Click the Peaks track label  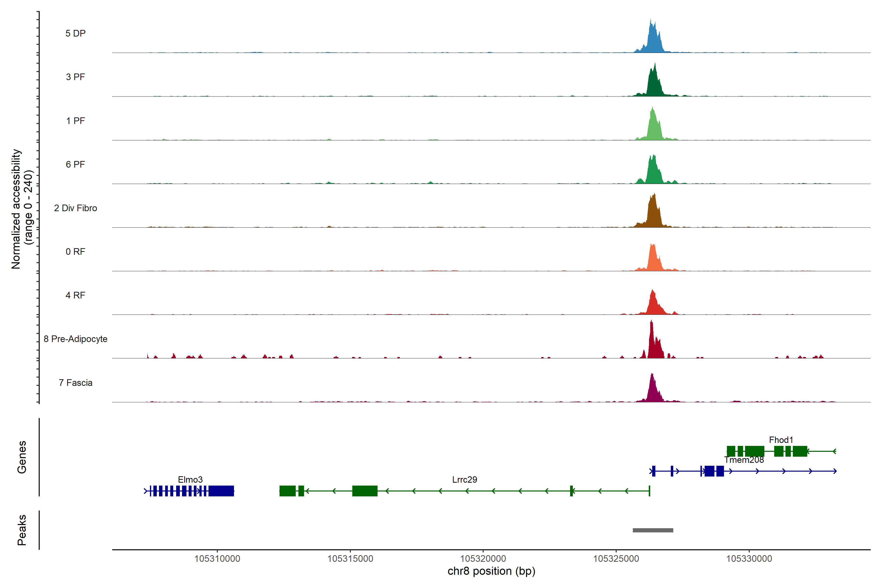tap(22, 530)
